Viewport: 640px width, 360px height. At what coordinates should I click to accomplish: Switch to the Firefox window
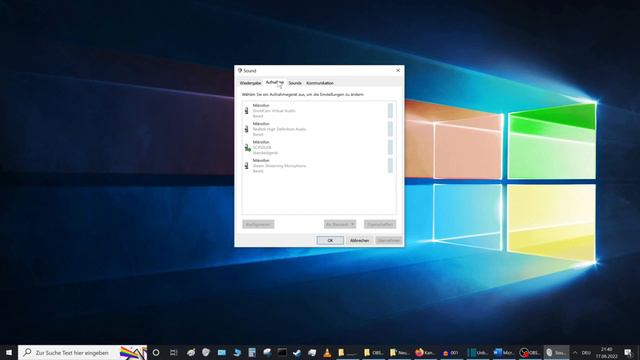point(425,352)
